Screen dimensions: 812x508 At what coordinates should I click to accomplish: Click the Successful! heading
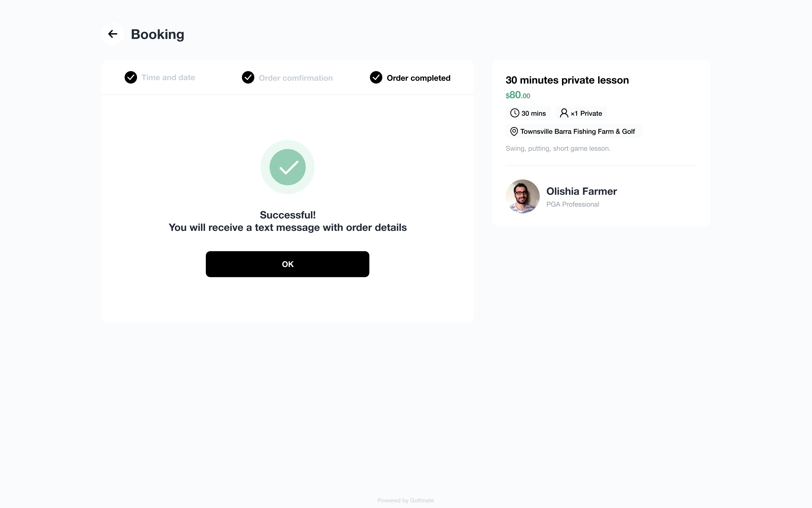coord(288,215)
